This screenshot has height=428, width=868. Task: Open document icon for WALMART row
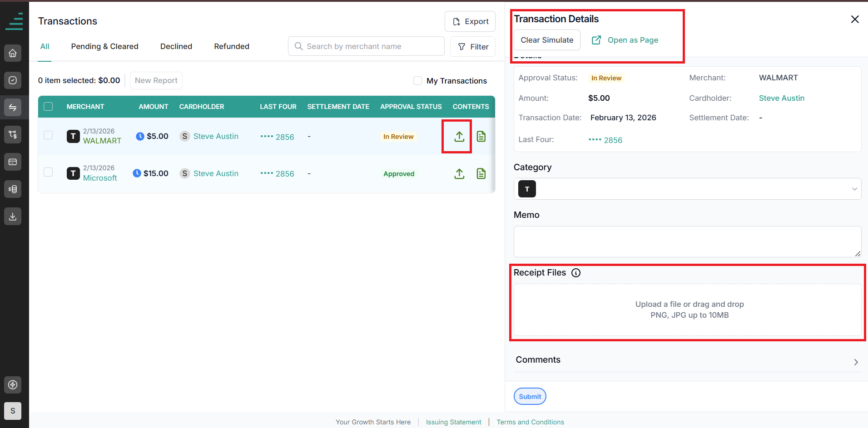(x=481, y=136)
